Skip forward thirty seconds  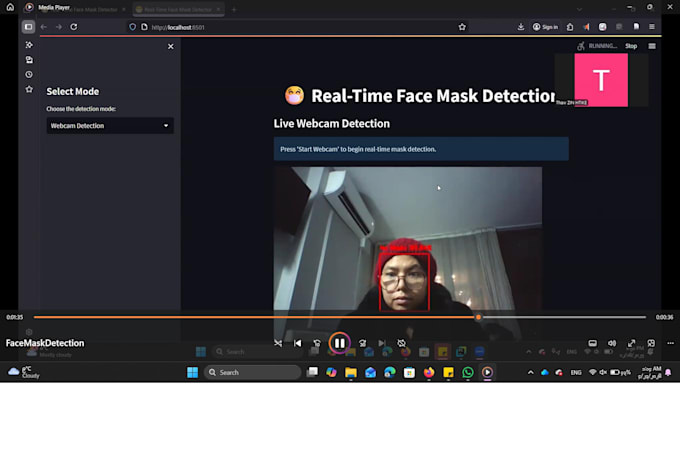[x=363, y=343]
